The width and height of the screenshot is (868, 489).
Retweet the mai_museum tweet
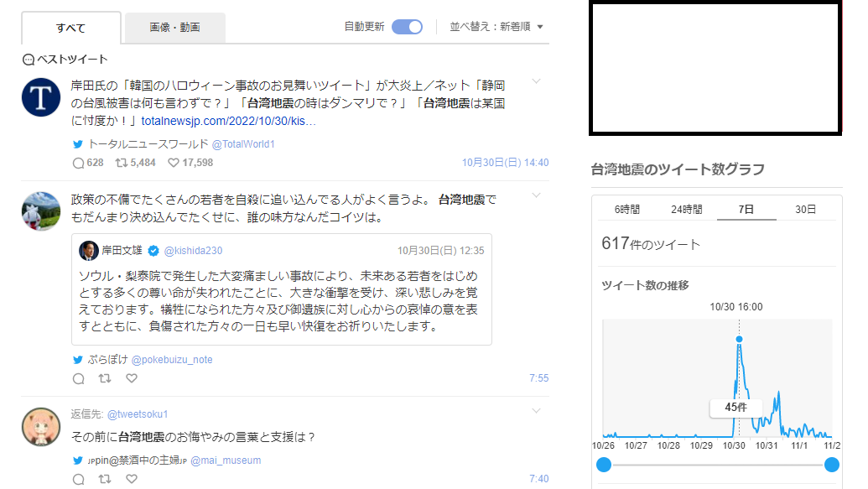pyautogui.click(x=105, y=479)
